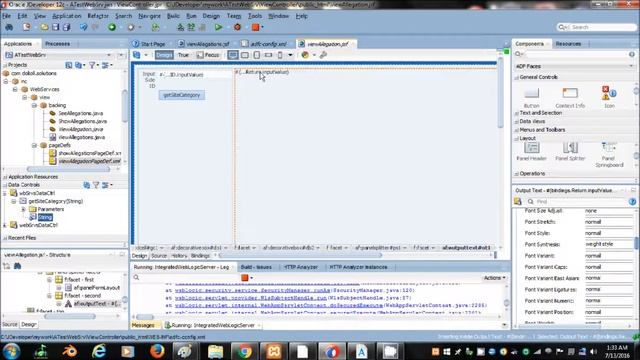Open the HTTP Analyzer tab
The image size is (640, 360).
pos(301,267)
